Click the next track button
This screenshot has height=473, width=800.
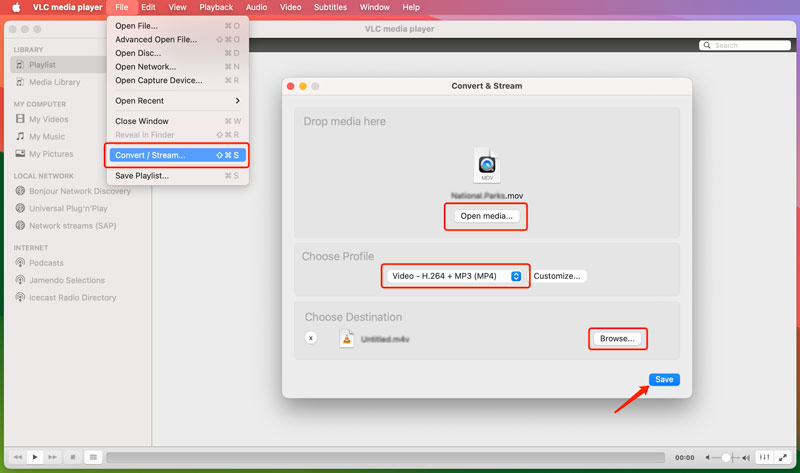[x=53, y=457]
